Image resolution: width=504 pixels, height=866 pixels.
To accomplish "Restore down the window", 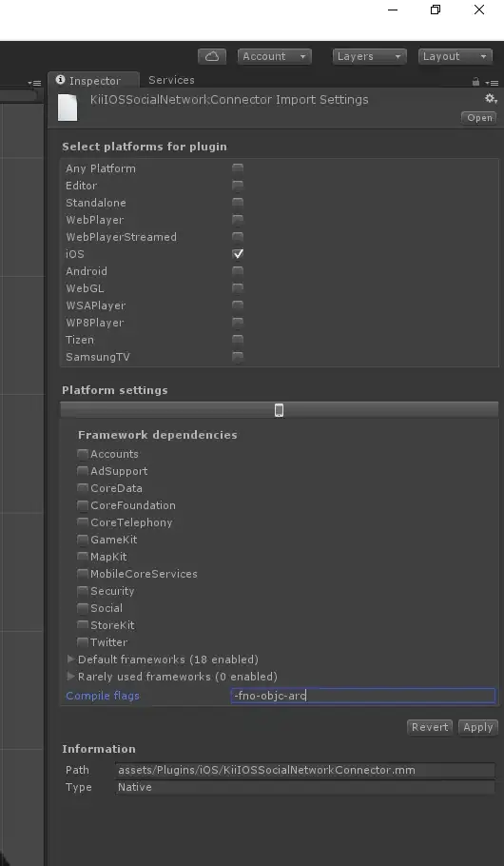I will 436,10.
